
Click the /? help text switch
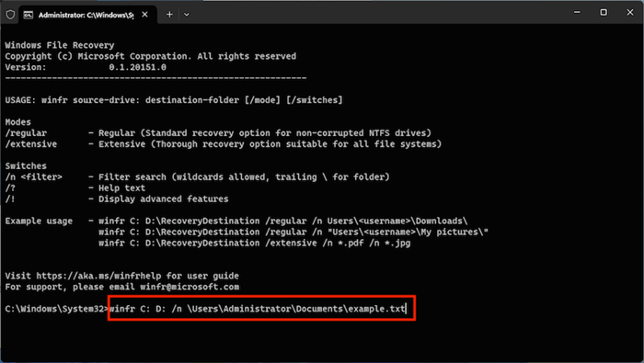10,187
